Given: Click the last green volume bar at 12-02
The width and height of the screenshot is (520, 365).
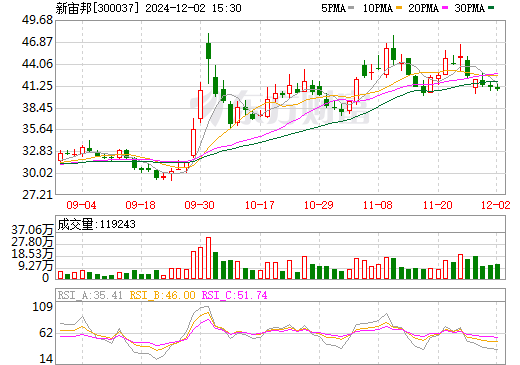Looking at the screenshot, I should 497,271.
